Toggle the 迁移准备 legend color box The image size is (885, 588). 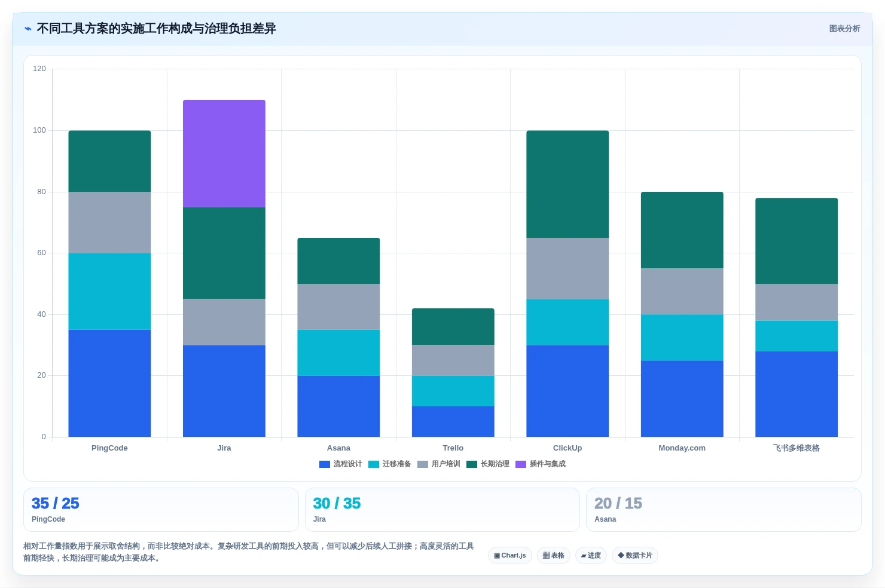tap(374, 464)
